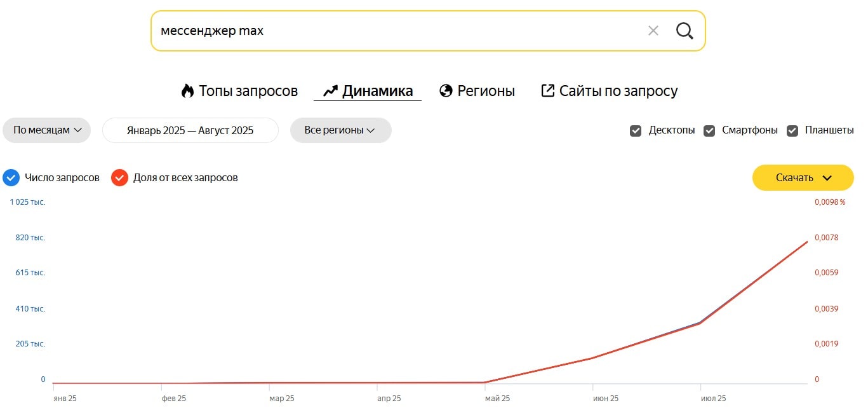Open Сайты по запросу link
The height and width of the screenshot is (417, 868).
click(x=609, y=91)
